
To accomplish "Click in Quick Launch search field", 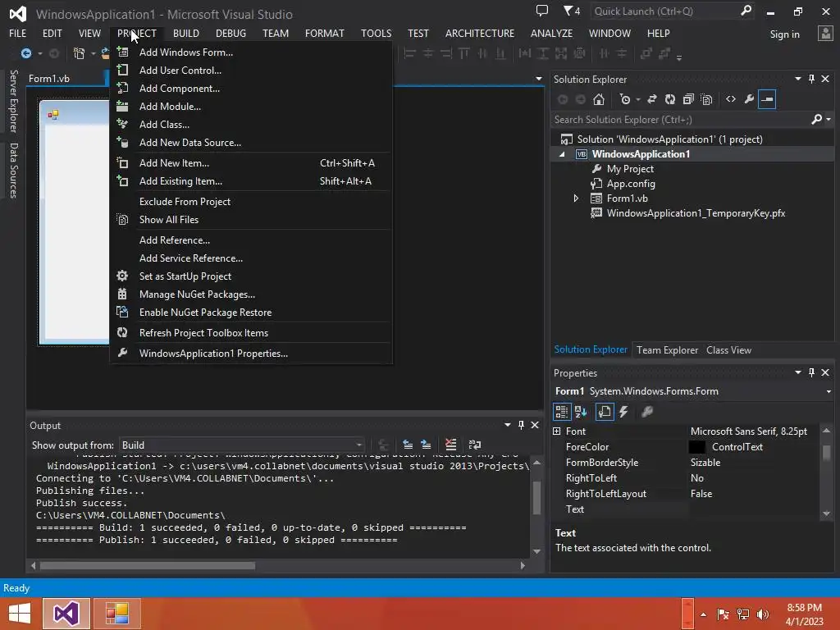I will coord(664,11).
